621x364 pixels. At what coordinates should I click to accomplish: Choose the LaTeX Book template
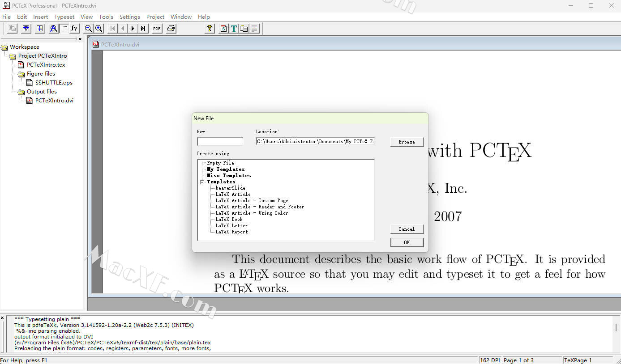tap(229, 220)
